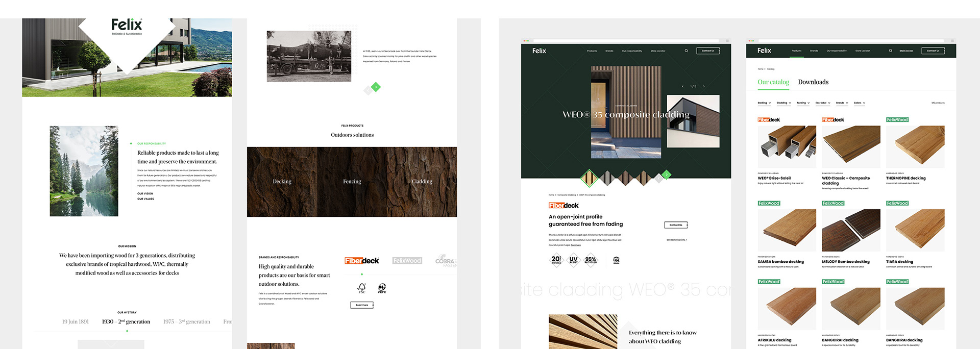The height and width of the screenshot is (349, 980).
Task: Click Home breadcrumb on catalog page
Action: click(x=761, y=69)
